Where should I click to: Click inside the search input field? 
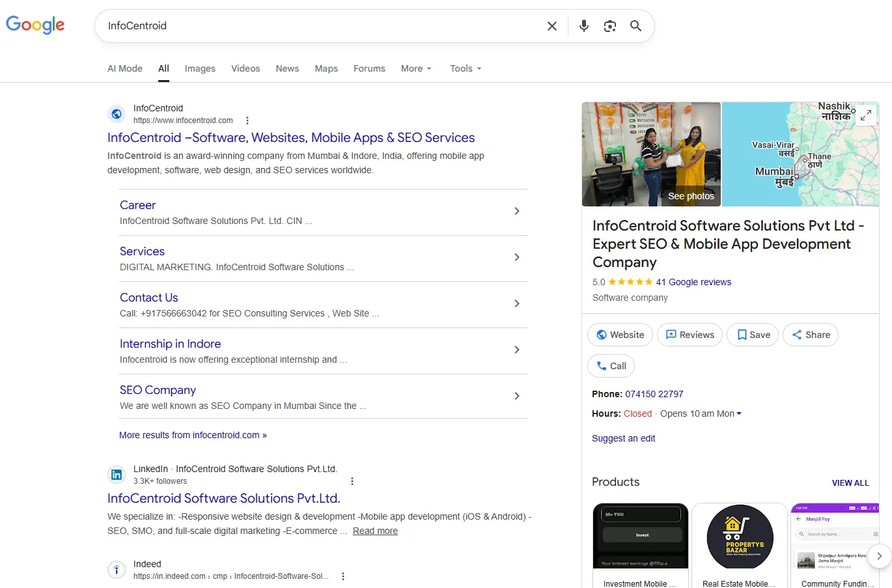[319, 26]
